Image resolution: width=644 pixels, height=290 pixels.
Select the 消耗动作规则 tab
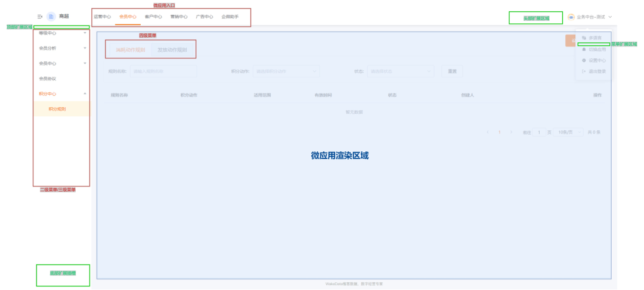[130, 50]
